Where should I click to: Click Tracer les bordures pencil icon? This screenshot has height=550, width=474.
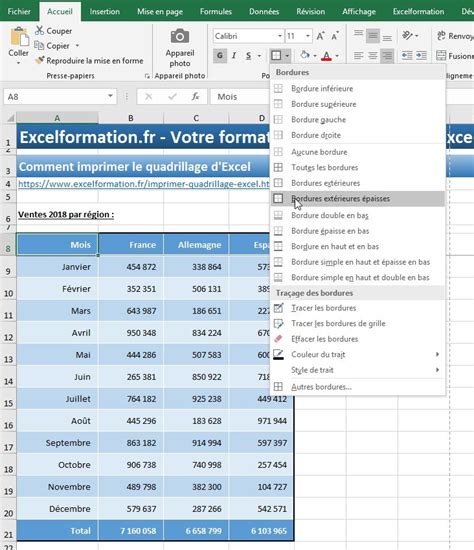coord(278,308)
